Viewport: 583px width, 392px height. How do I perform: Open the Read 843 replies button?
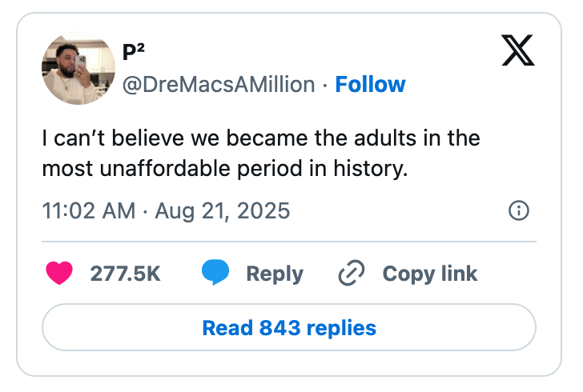point(289,327)
